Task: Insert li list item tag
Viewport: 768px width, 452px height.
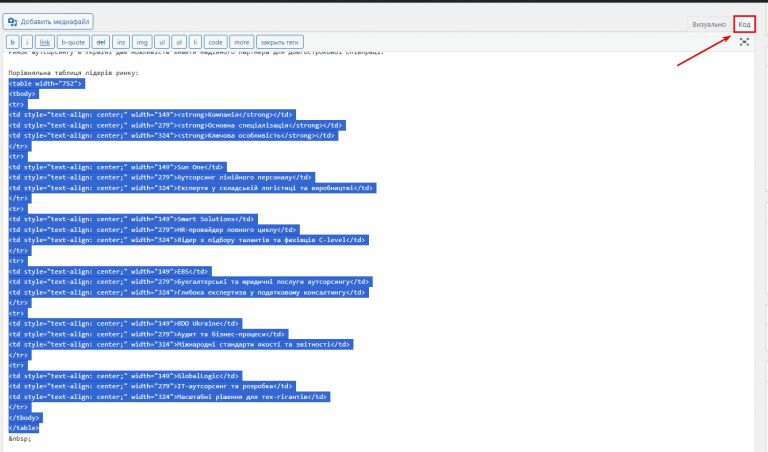Action: point(195,42)
